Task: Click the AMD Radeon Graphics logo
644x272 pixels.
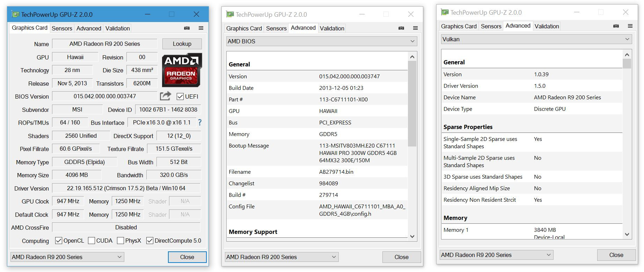Action: 182,70
